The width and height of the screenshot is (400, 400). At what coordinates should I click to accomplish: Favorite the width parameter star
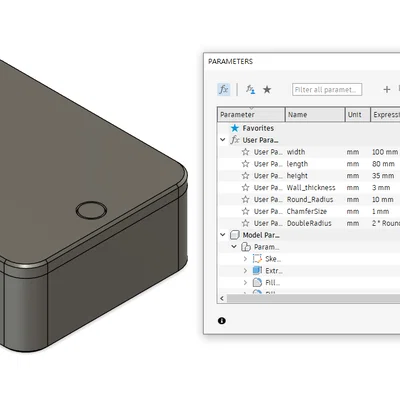[246, 152]
